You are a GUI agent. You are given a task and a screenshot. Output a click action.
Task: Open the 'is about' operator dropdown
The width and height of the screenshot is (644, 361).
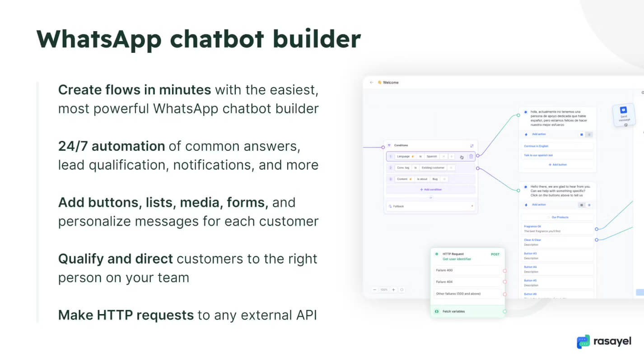click(x=422, y=179)
